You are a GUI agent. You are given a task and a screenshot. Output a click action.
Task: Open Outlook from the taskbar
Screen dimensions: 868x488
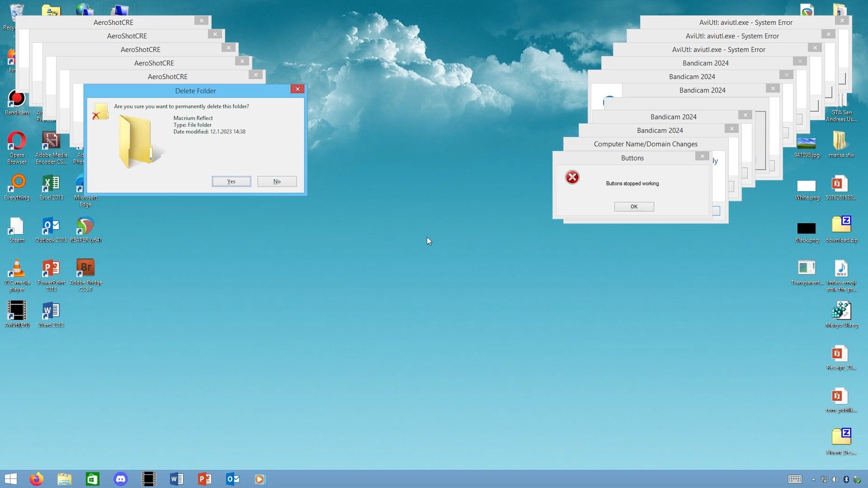233,479
